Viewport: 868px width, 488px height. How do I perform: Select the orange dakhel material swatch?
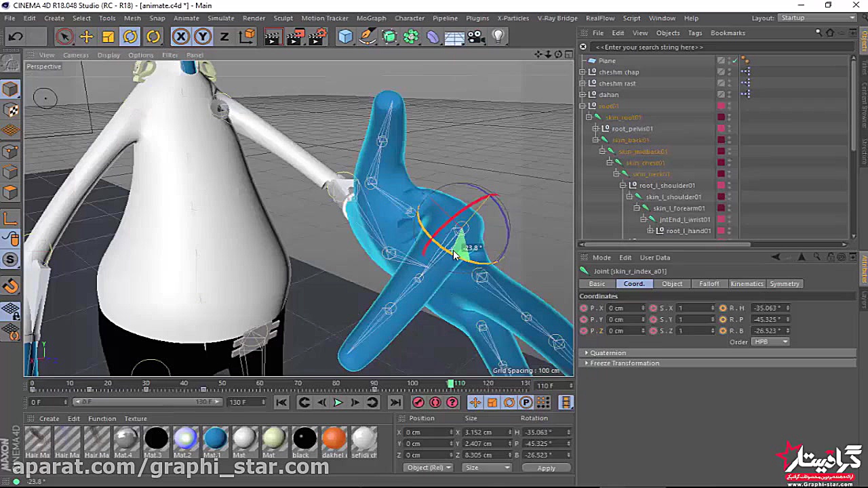click(x=334, y=439)
